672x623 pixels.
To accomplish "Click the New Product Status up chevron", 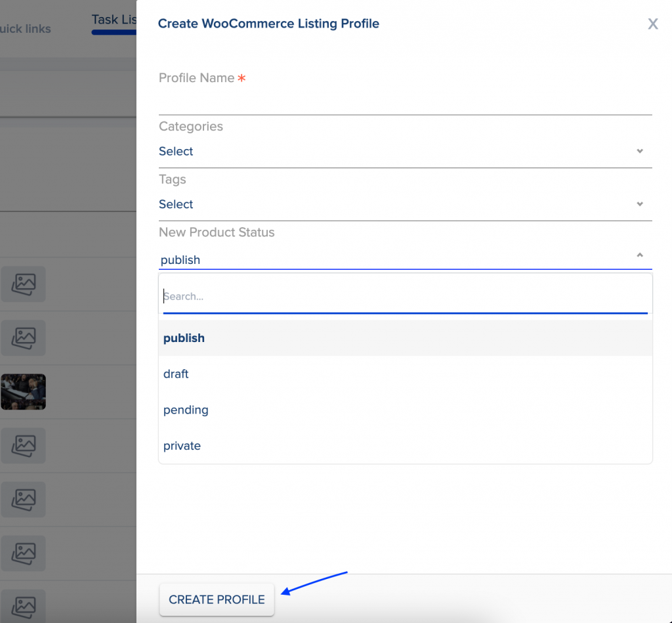I will [639, 255].
